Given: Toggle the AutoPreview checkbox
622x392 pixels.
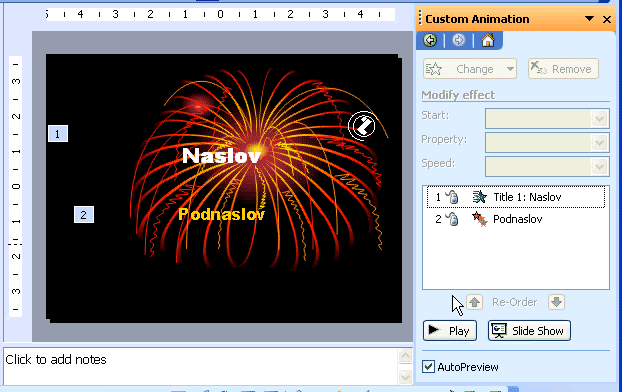Looking at the screenshot, I should (x=428, y=367).
